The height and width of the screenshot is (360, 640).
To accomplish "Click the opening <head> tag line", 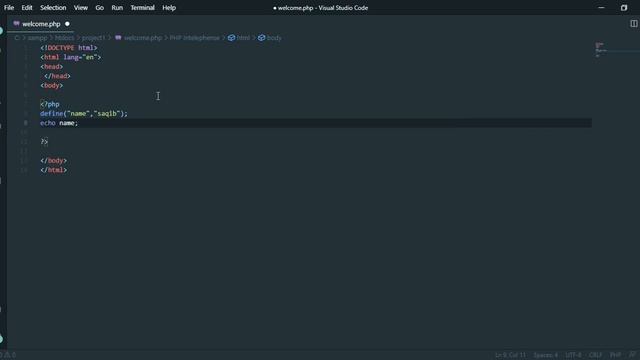I will [x=51, y=67].
